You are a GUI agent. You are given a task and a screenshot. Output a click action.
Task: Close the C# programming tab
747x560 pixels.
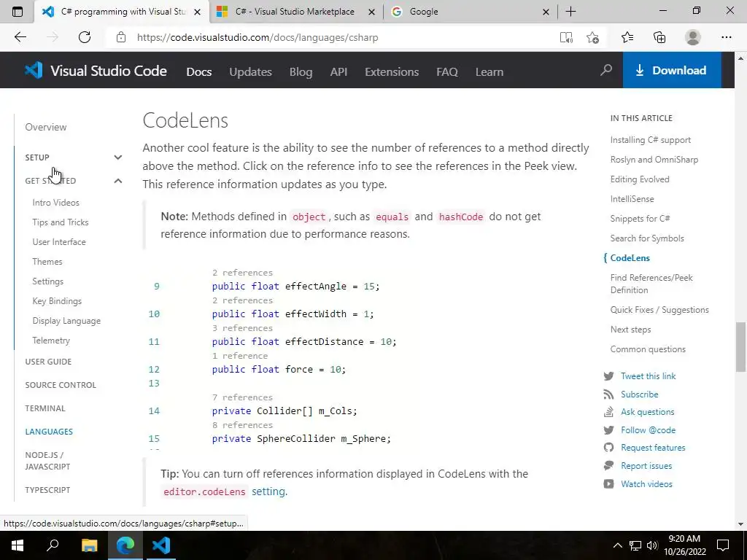197,12
